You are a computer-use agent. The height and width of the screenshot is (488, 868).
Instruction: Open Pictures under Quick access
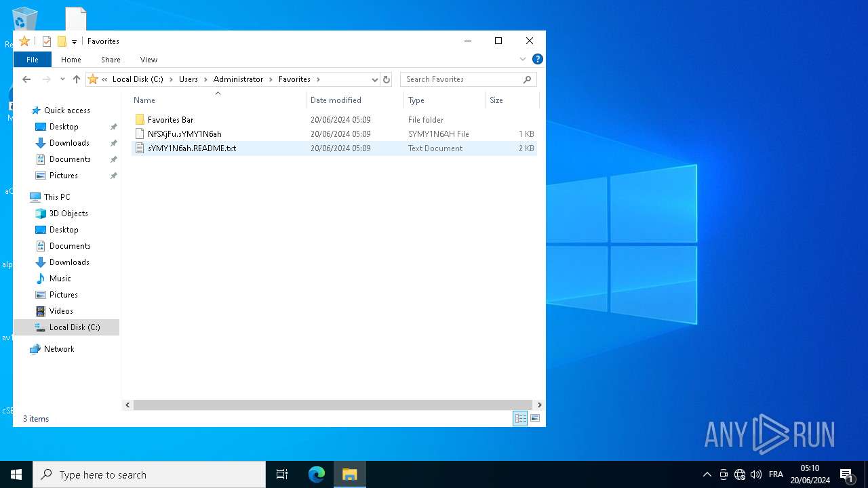click(x=64, y=176)
